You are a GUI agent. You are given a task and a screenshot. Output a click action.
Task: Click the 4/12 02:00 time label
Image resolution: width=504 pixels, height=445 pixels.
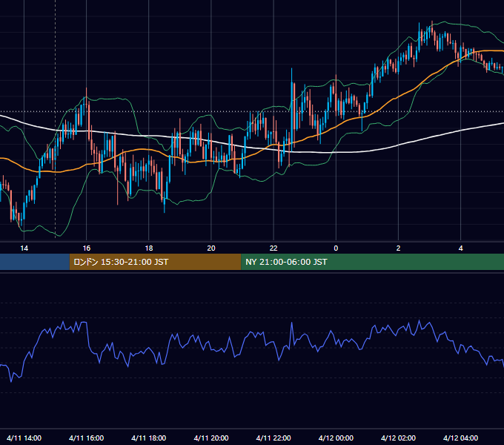[398, 438]
